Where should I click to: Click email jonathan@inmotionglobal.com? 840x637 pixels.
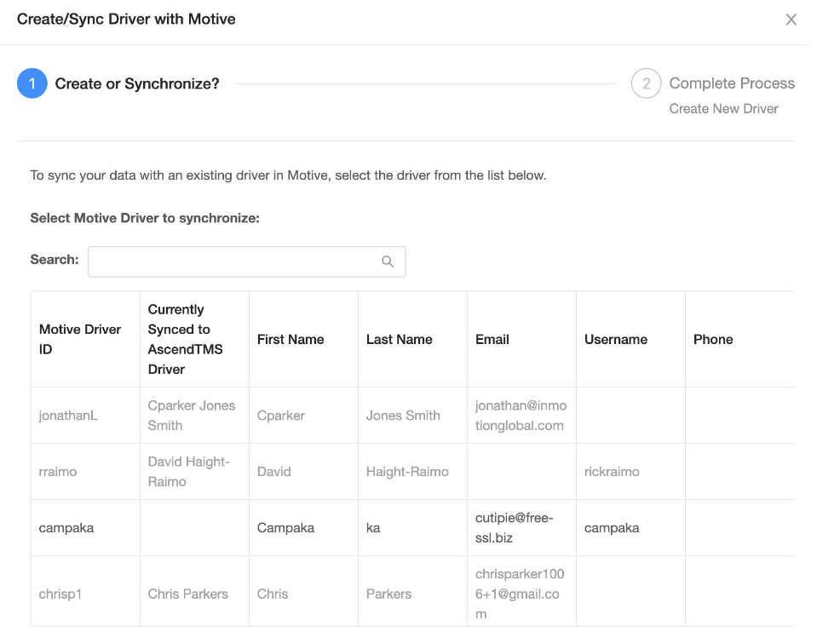coord(521,416)
